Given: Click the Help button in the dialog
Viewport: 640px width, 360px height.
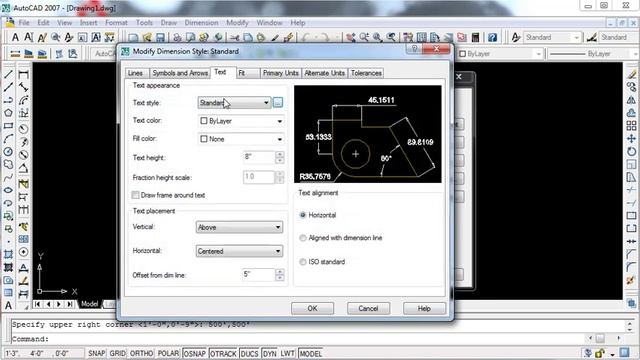Looking at the screenshot, I should click(424, 309).
